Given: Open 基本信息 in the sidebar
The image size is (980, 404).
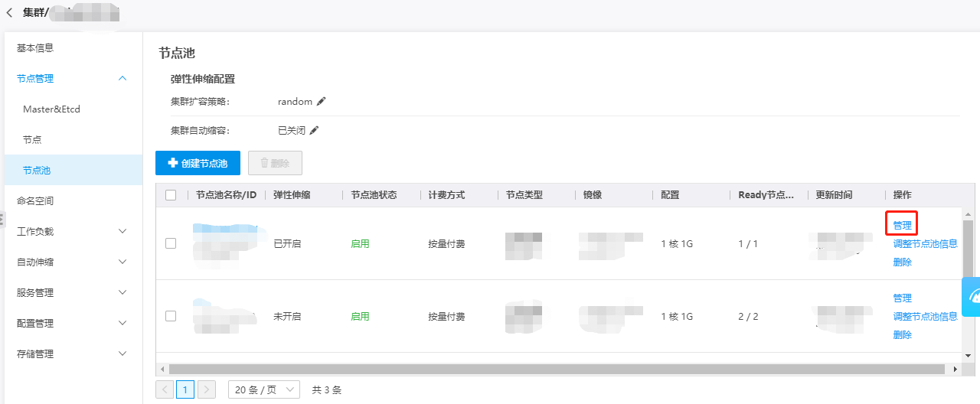Looking at the screenshot, I should [35, 47].
